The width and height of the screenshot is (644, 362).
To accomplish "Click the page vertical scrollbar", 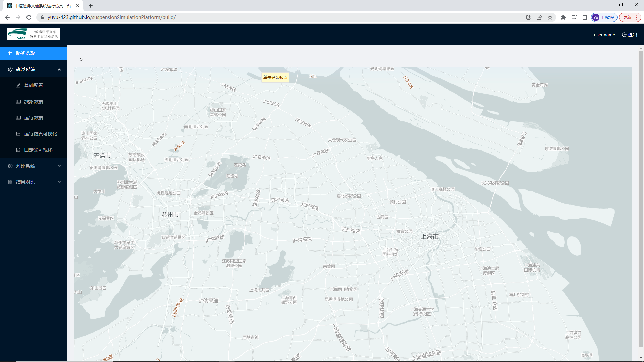I will click(641, 198).
